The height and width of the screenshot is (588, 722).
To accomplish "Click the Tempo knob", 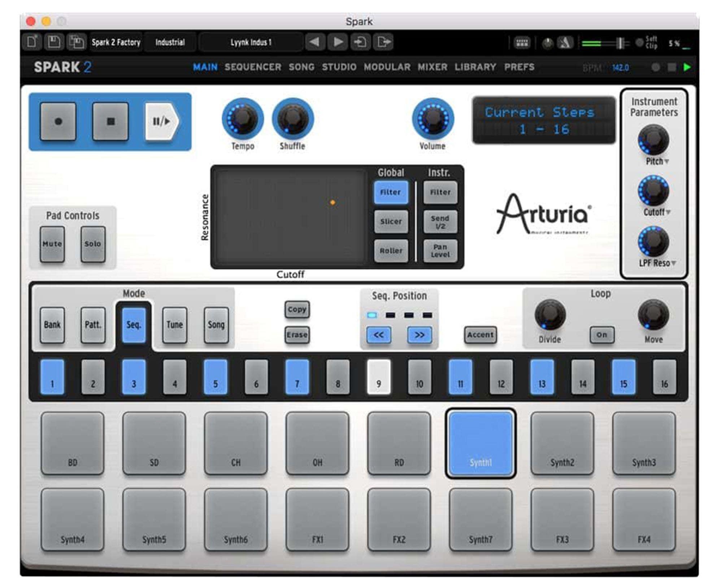I will click(243, 119).
